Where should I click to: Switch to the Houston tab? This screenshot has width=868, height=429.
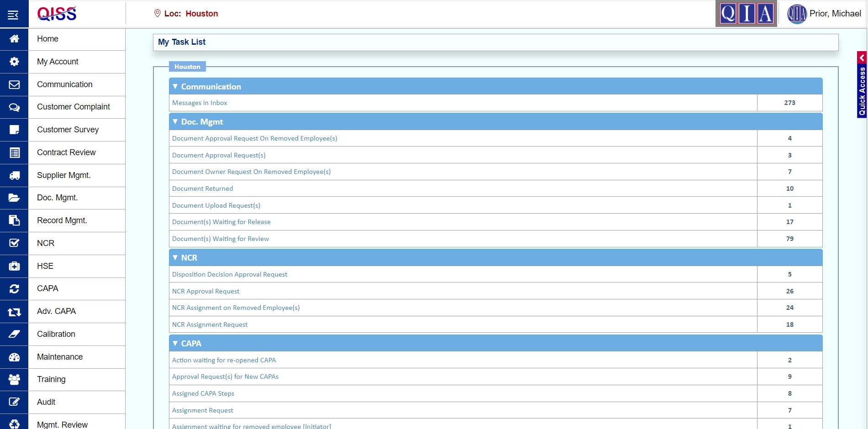pyautogui.click(x=187, y=67)
